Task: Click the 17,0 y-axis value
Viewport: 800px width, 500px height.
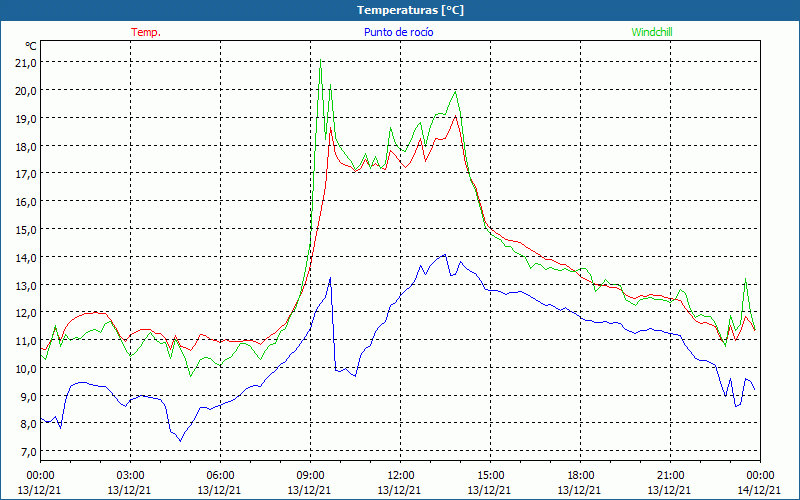Action: (26, 174)
